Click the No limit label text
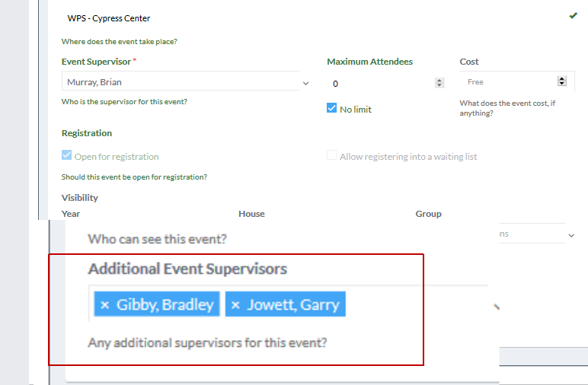The height and width of the screenshot is (385, 588). (x=356, y=110)
